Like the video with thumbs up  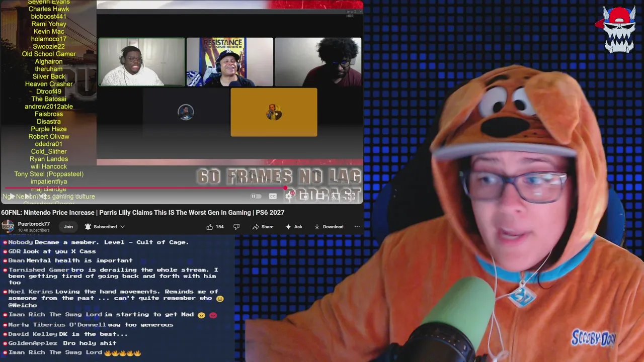pyautogui.click(x=210, y=227)
